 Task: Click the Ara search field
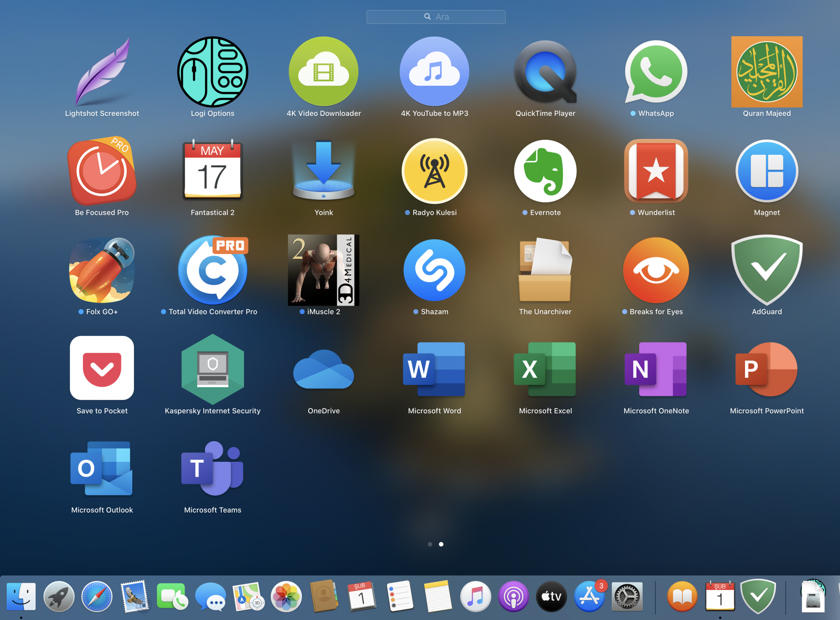coord(436,17)
